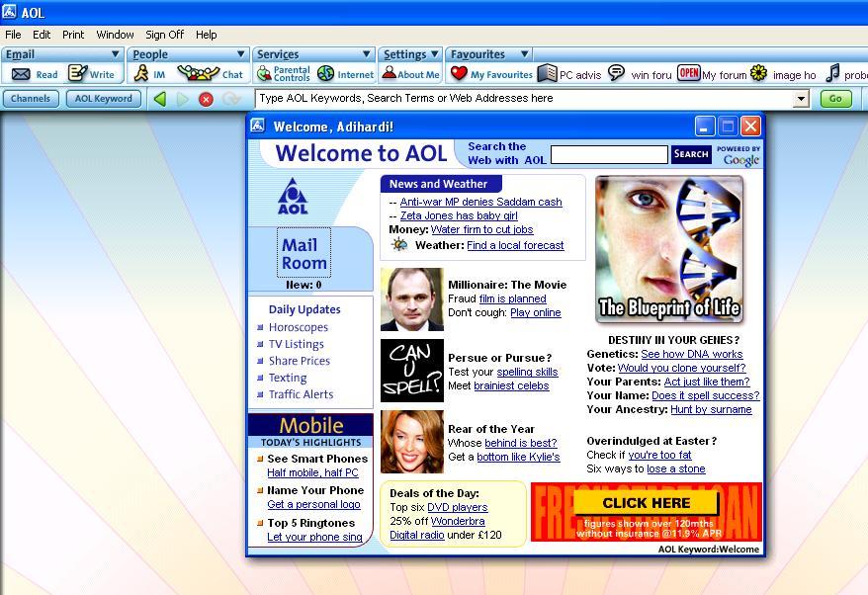This screenshot has width=868, height=595.
Task: Go forward with the right arrow
Action: [183, 99]
